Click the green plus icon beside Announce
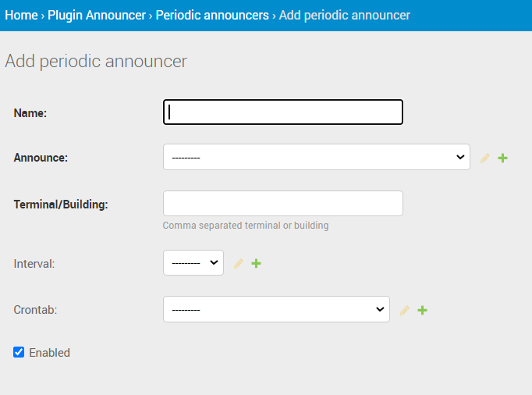 click(x=502, y=158)
